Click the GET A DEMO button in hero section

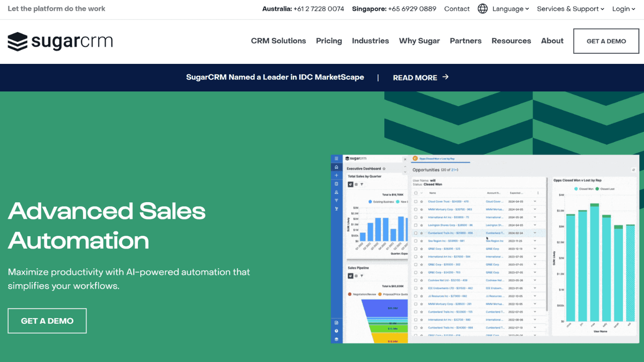[x=47, y=321]
